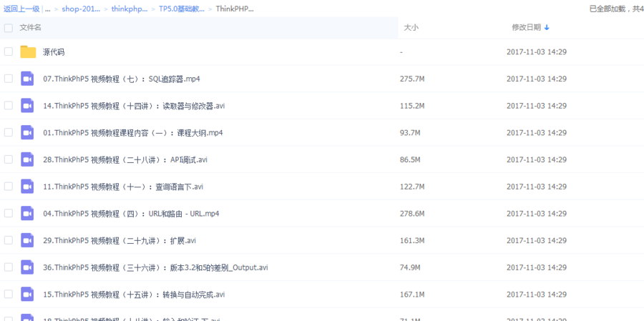Toggle the select-all checkbox beside 文件名
Screen dimensions: 644x321
[8, 28]
